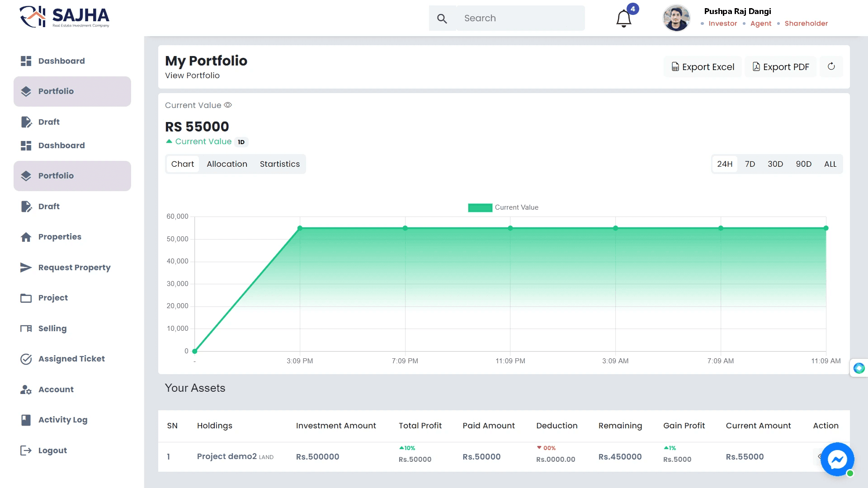Focus the Search input field
The width and height of the screenshot is (868, 488).
pyautogui.click(x=521, y=18)
